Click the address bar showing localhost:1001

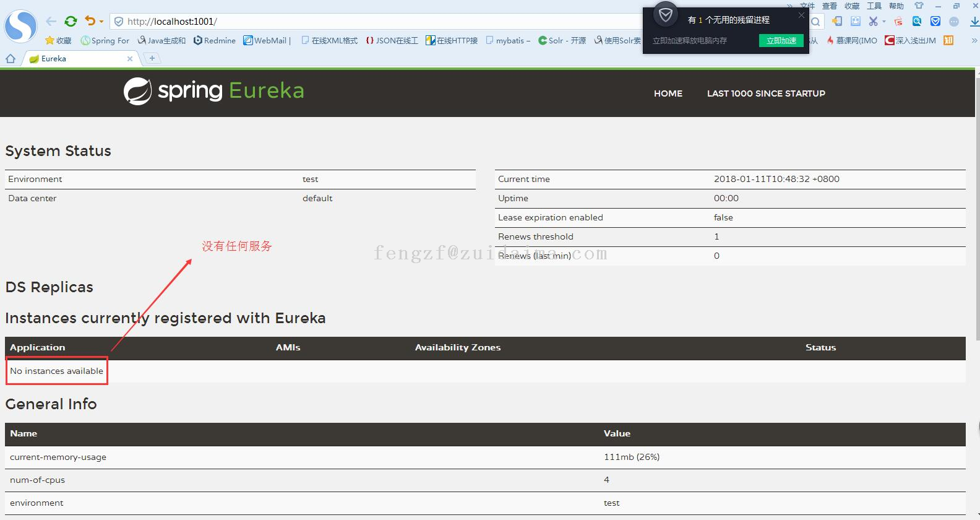pyautogui.click(x=371, y=22)
